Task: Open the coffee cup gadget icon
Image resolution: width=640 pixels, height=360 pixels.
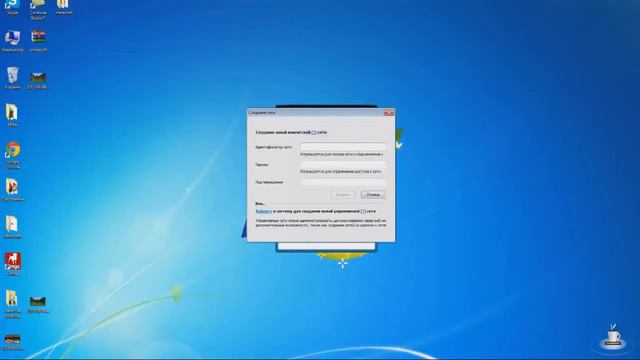Action: (613, 337)
